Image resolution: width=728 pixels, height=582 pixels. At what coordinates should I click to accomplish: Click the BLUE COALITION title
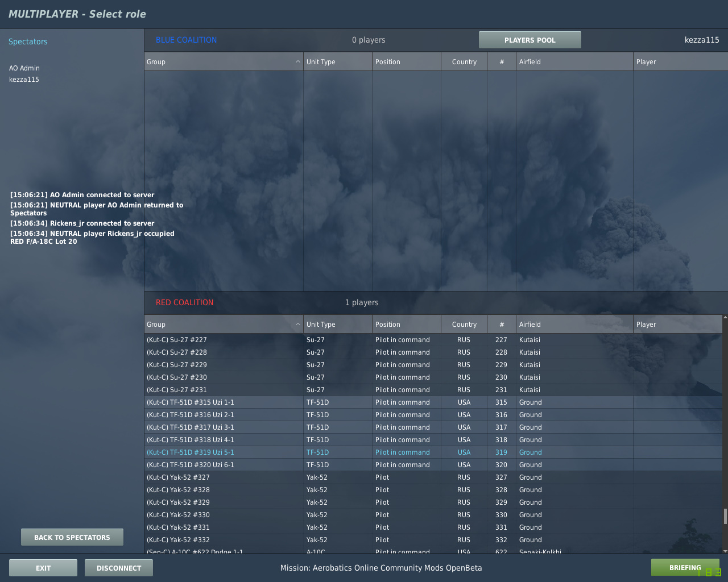pyautogui.click(x=186, y=40)
